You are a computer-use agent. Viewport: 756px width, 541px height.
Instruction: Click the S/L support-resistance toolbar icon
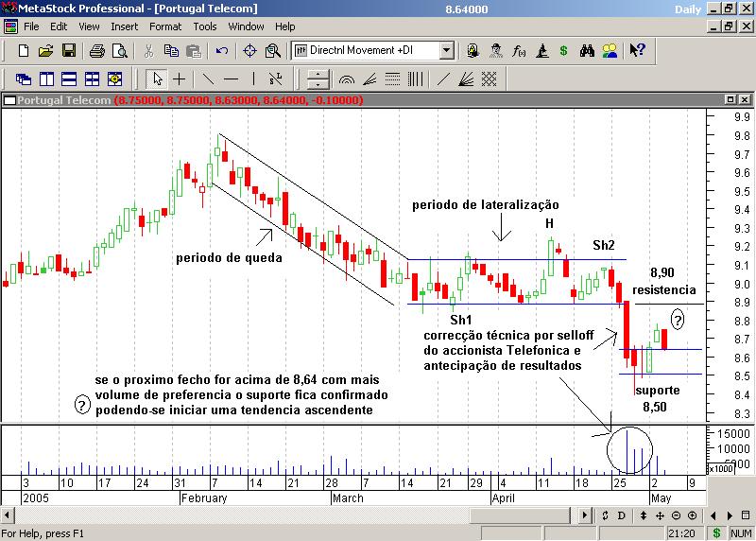pyautogui.click(x=275, y=79)
